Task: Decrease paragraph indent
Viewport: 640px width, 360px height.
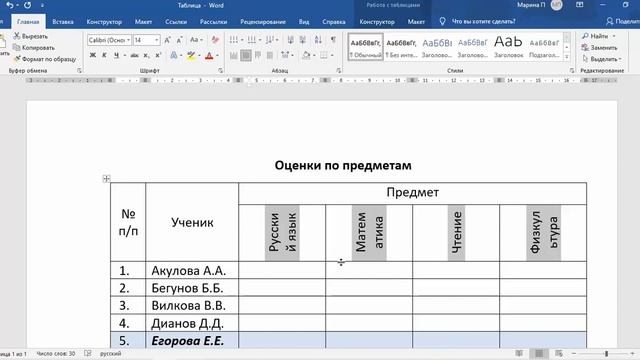Action: point(291,40)
